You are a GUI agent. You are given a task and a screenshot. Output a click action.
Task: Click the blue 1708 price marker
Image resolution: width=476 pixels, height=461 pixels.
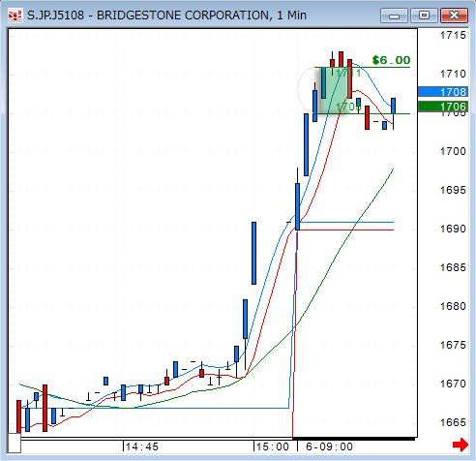pos(443,92)
